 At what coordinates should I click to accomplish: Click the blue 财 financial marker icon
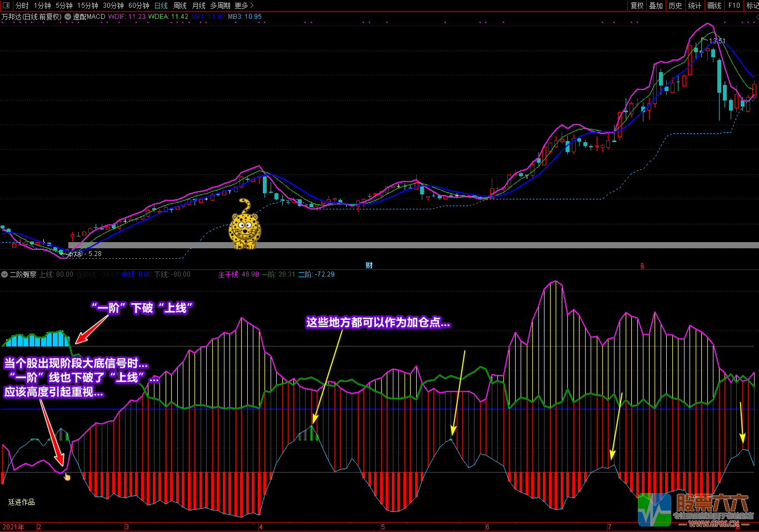point(369,265)
